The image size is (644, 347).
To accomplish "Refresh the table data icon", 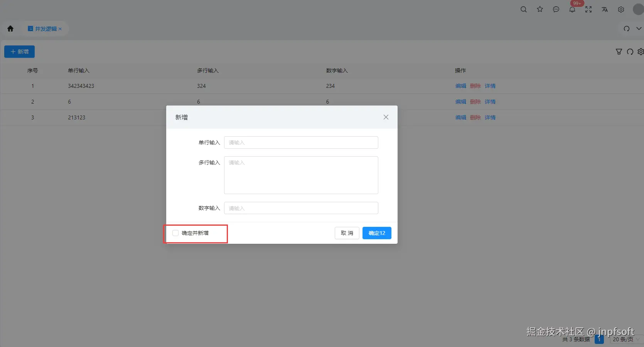I will tap(630, 52).
